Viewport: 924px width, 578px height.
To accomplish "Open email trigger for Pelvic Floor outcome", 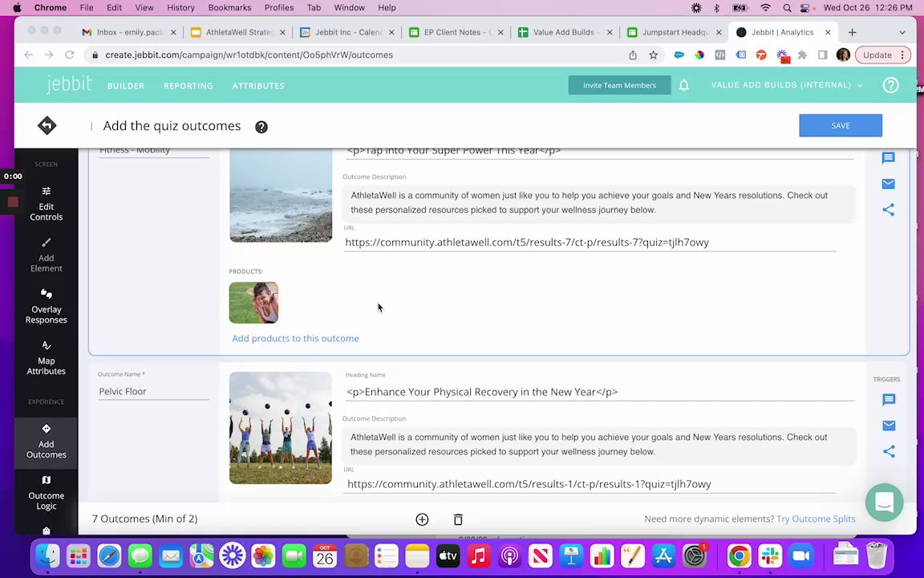I will (x=889, y=425).
